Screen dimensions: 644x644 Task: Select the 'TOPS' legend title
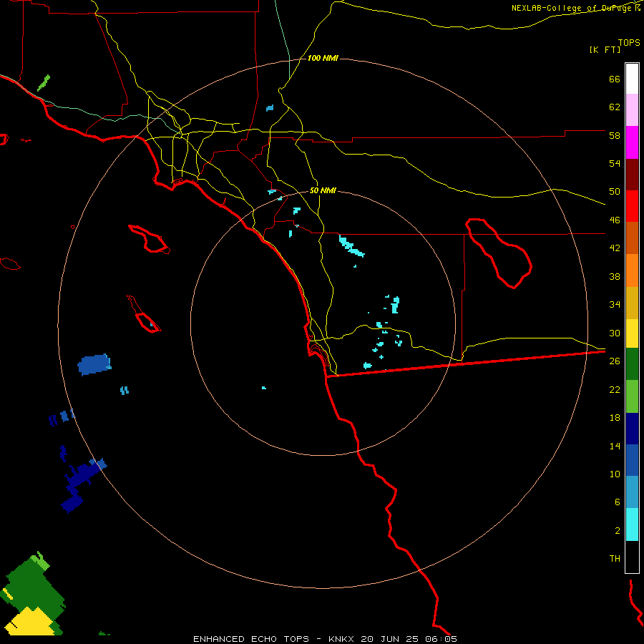coord(629,42)
